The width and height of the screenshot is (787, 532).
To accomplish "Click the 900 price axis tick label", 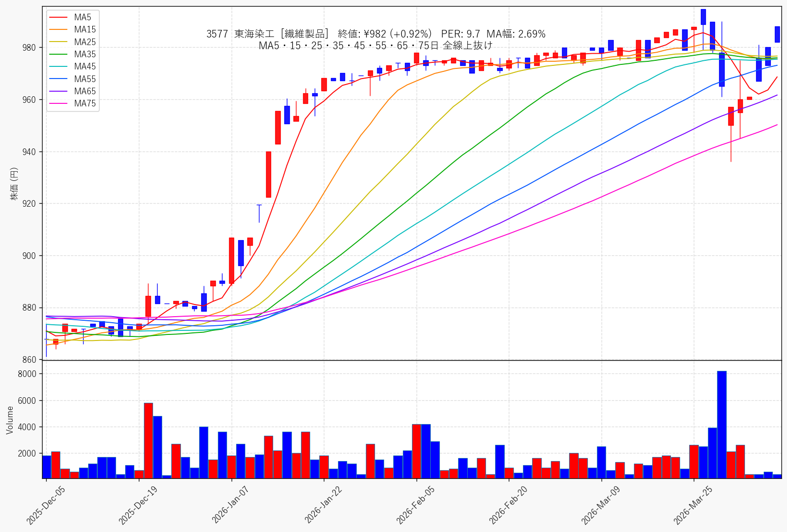I will coord(30,256).
